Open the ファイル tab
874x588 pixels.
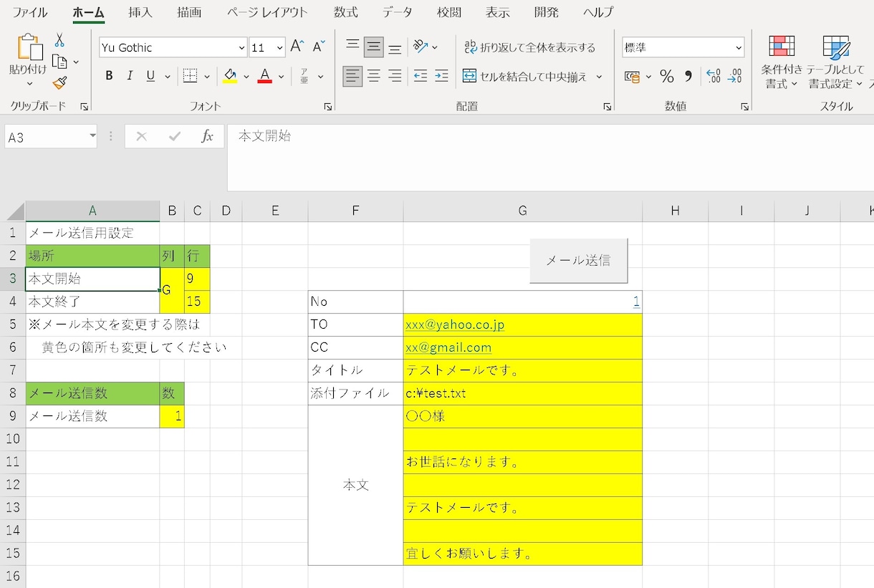pyautogui.click(x=30, y=12)
